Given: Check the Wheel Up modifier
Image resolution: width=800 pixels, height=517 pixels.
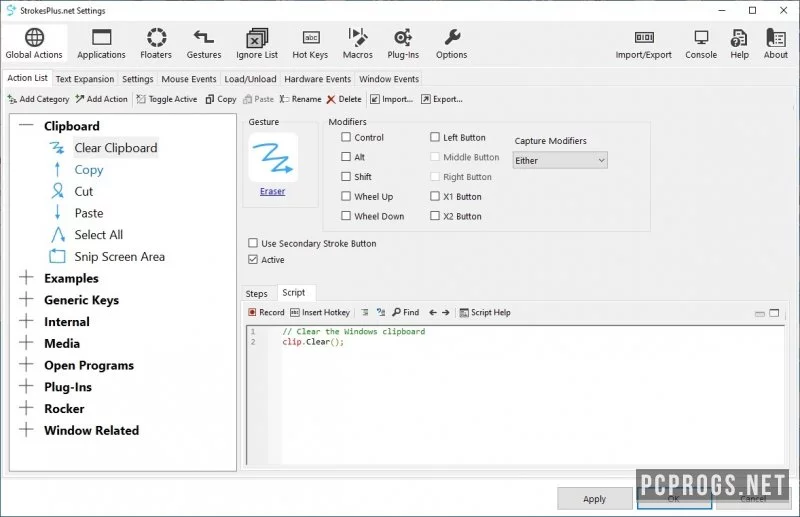Looking at the screenshot, I should click(x=346, y=196).
